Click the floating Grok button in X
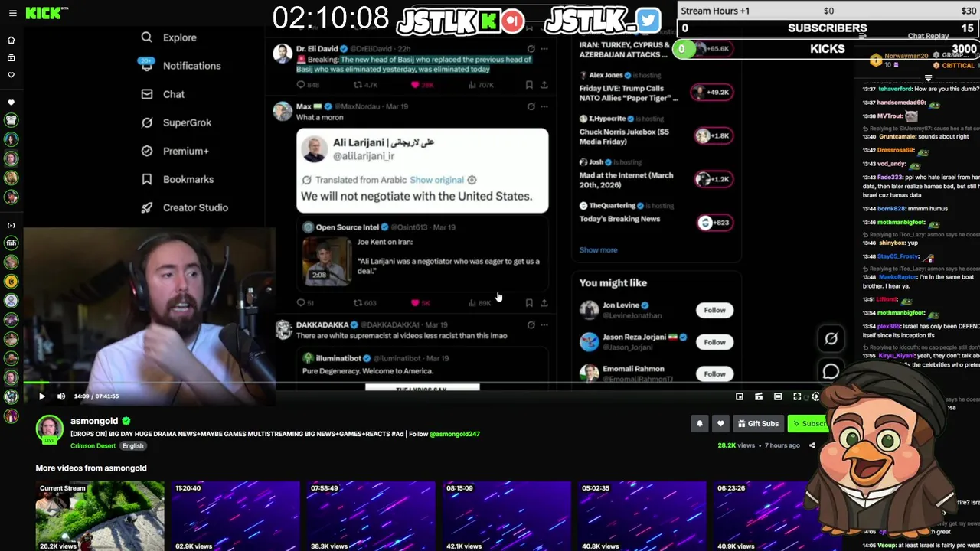This screenshot has width=980, height=551. pos(831,338)
